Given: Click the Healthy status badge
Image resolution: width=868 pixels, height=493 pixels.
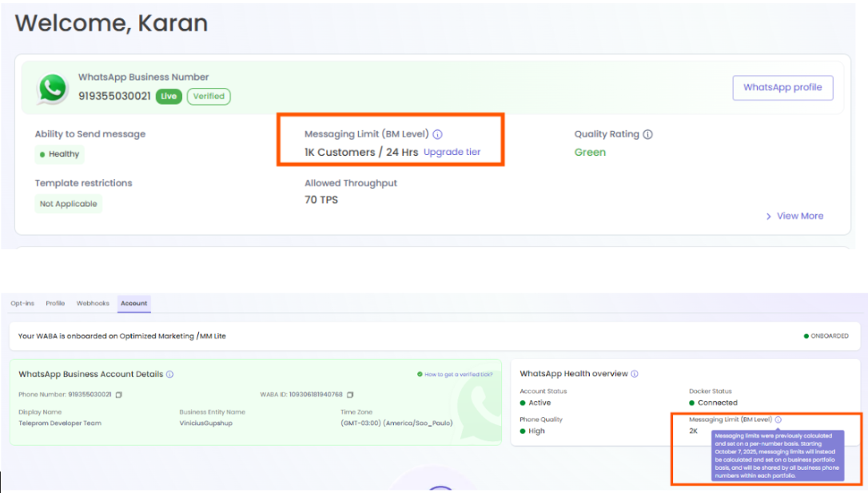Looking at the screenshot, I should pyautogui.click(x=59, y=154).
